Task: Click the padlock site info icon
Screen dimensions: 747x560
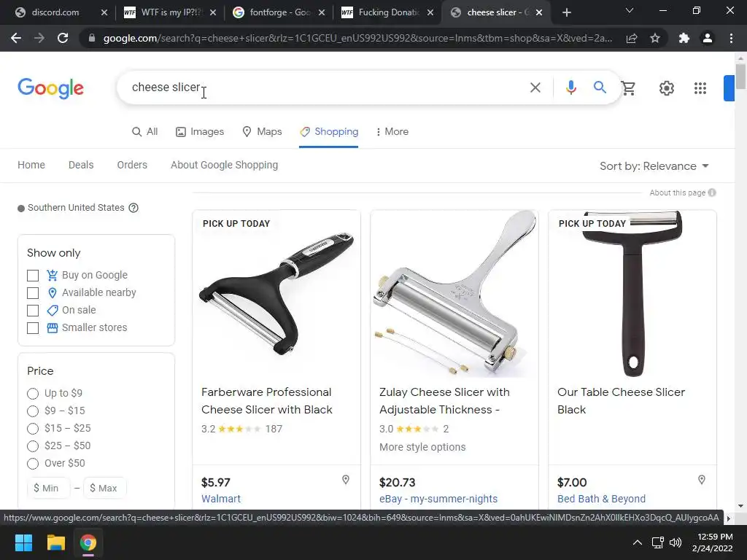Action: coord(91,38)
